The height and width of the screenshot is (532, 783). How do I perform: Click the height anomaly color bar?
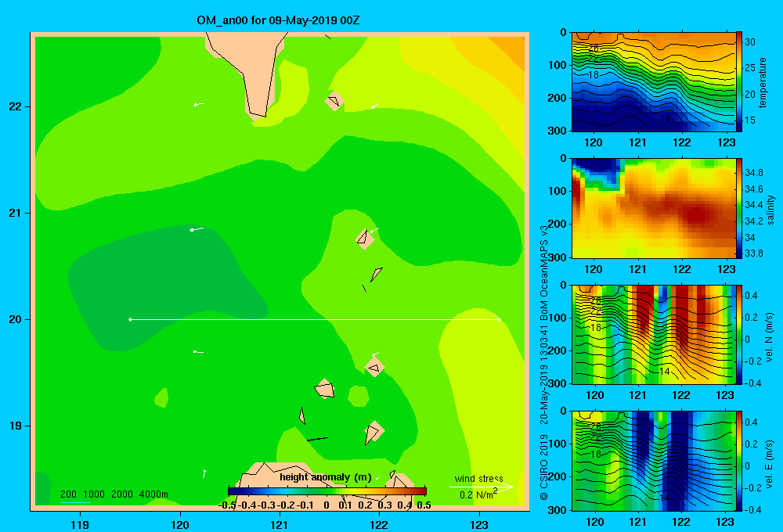327,491
